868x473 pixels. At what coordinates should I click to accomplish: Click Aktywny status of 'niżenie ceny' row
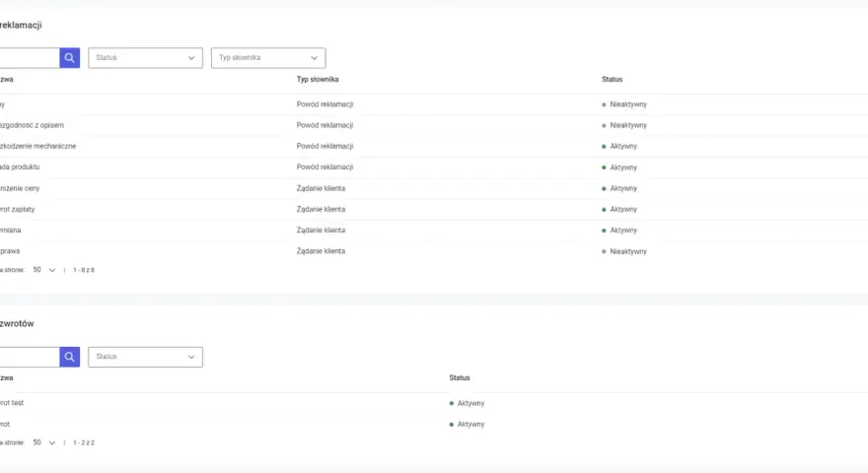click(x=619, y=188)
